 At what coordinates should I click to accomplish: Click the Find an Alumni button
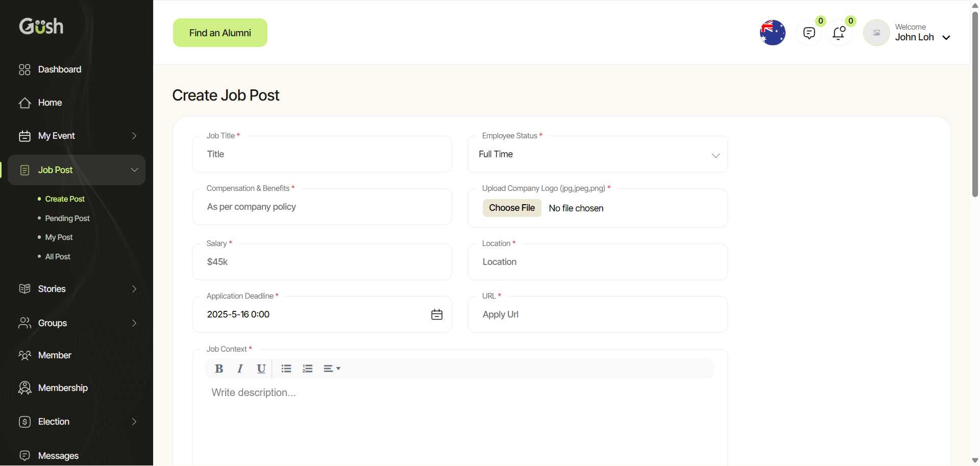(x=220, y=33)
